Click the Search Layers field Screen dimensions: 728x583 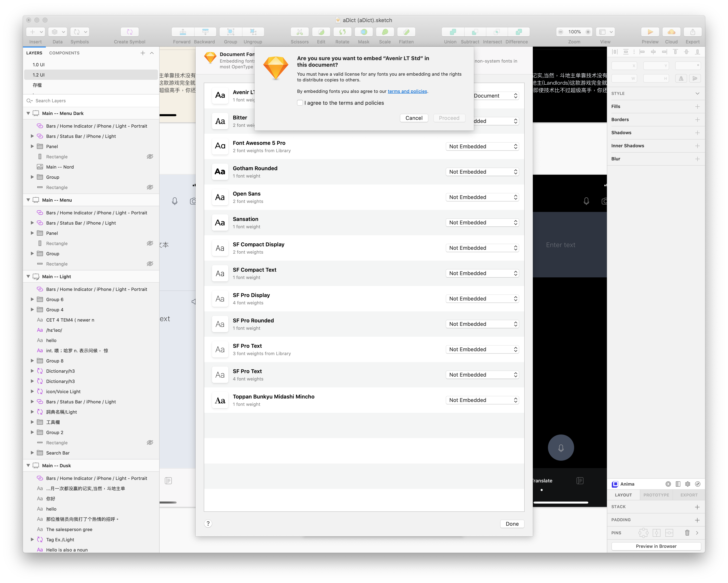(x=91, y=101)
